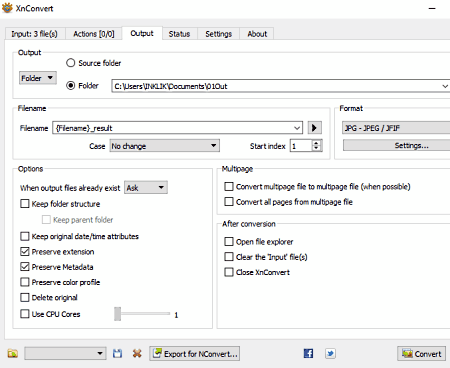
Task: Open the Settings tab
Action: [219, 34]
